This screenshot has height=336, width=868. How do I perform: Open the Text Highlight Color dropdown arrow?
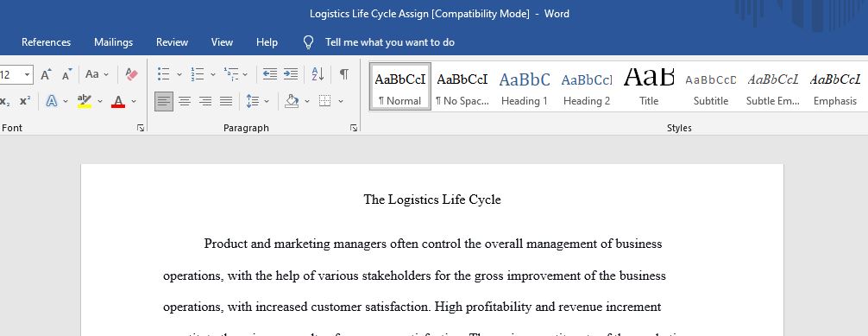click(x=100, y=101)
